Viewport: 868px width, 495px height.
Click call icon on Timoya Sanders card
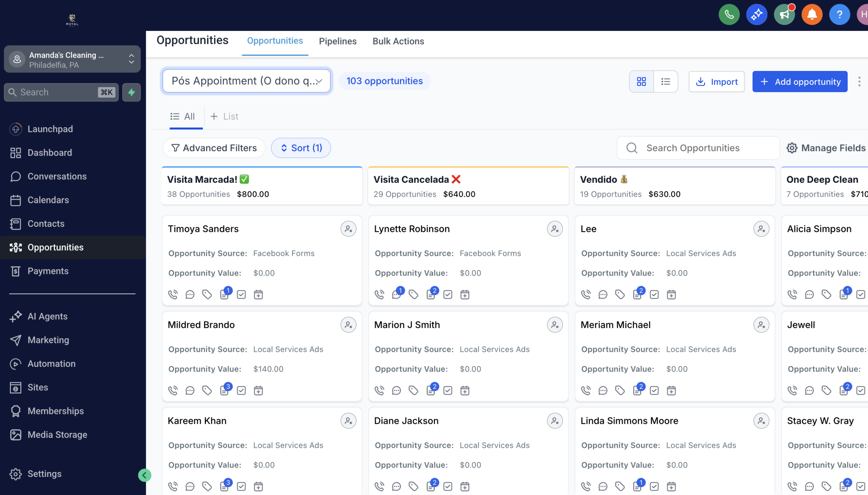[x=173, y=294]
